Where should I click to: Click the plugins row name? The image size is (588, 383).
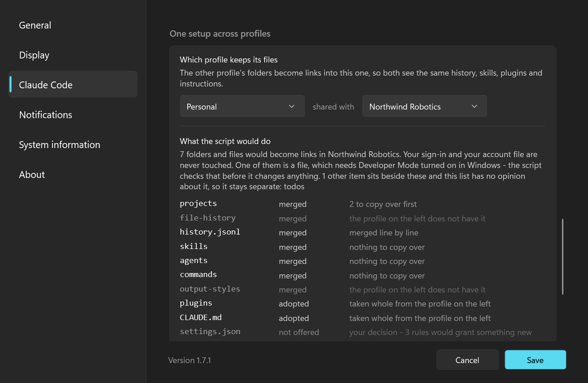196,303
